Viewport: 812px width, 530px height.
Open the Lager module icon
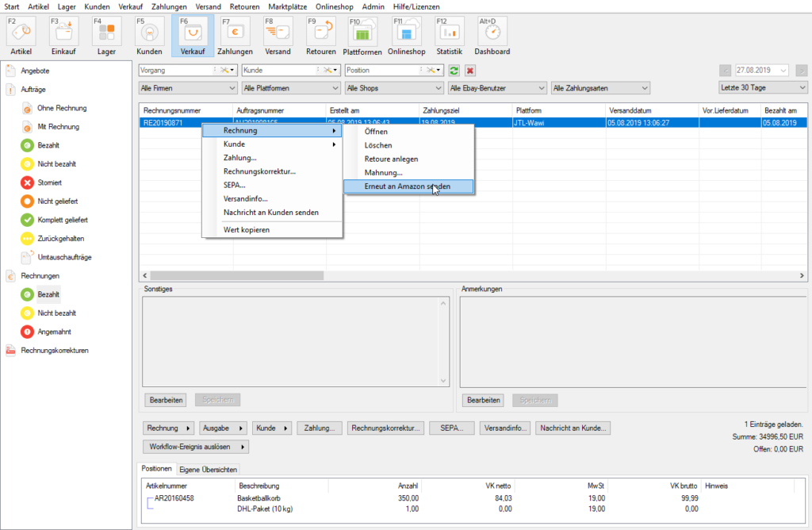point(106,36)
